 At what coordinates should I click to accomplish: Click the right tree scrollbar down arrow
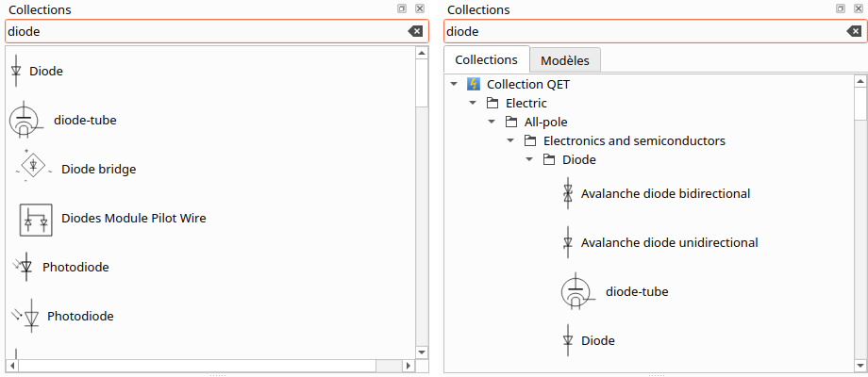pos(860,366)
